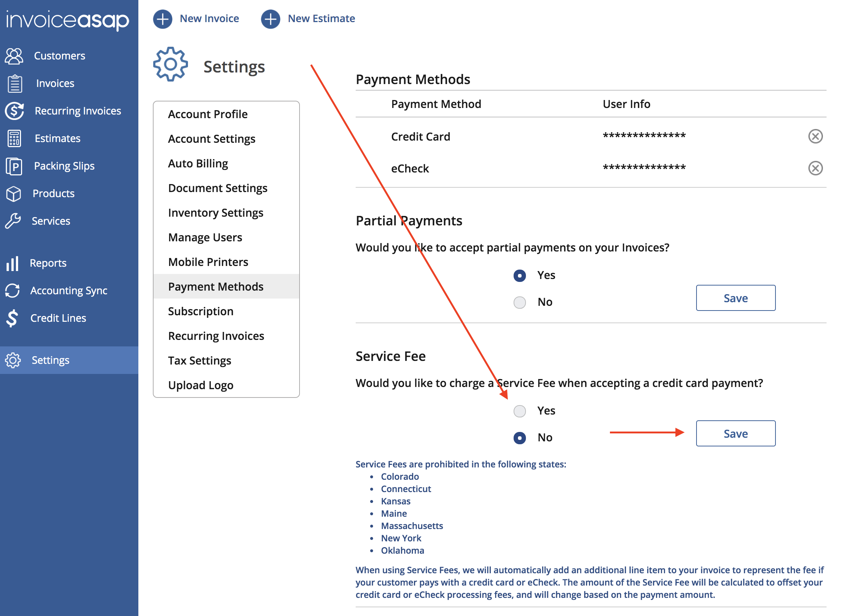
Task: Click the Estimates calculator icon
Action: 14,138
